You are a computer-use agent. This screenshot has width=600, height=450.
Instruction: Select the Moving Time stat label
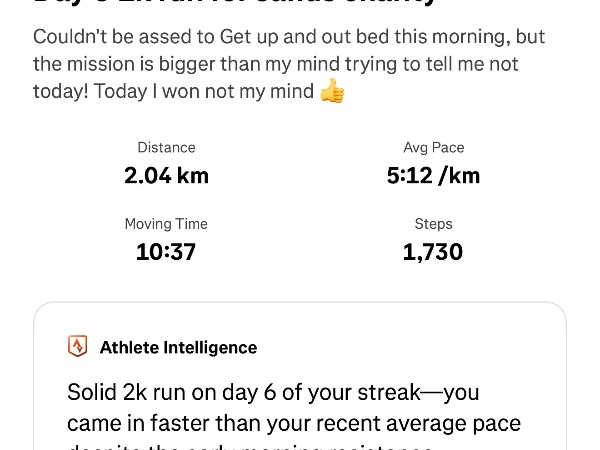pyautogui.click(x=166, y=224)
